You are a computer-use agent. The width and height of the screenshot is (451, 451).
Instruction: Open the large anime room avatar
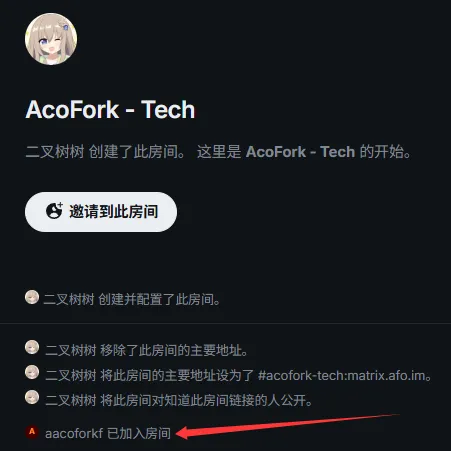51,39
